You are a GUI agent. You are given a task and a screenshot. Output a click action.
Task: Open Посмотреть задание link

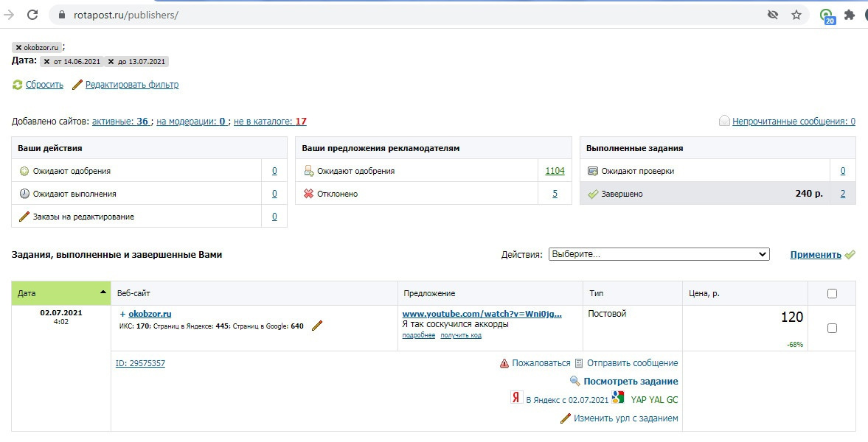[631, 381]
